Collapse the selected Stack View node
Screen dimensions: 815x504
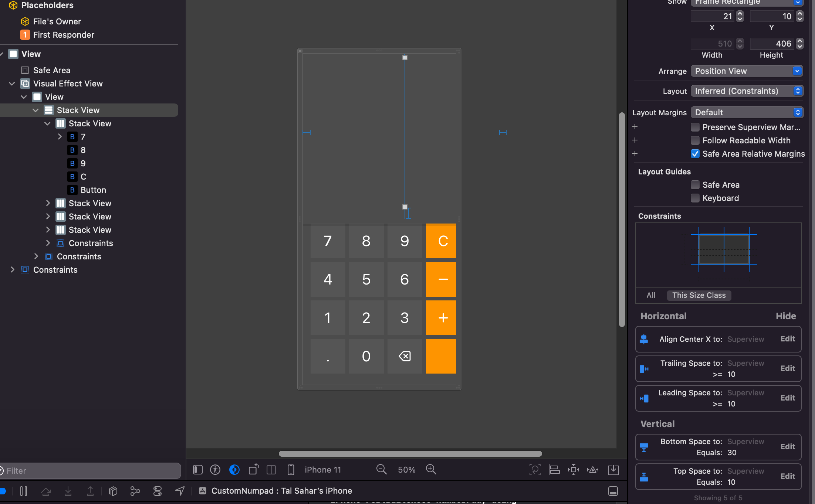pos(35,110)
